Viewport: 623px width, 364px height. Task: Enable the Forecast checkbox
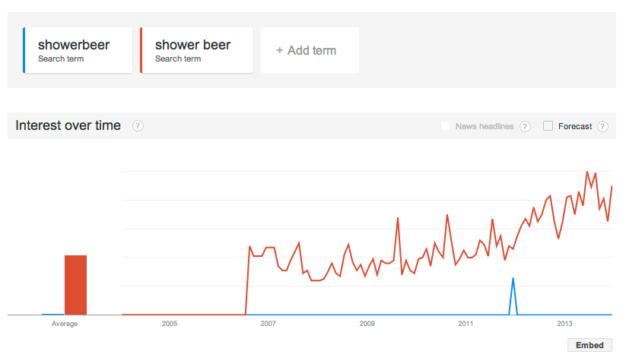[x=548, y=126]
